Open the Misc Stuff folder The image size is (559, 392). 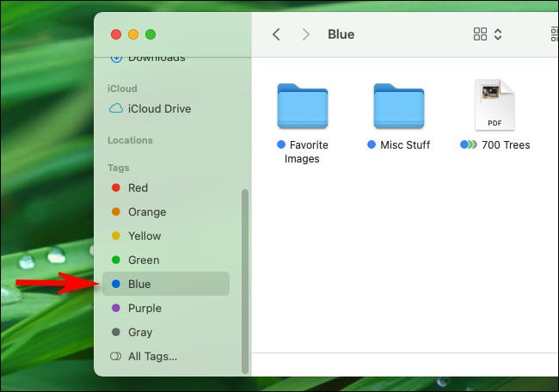pyautogui.click(x=398, y=107)
